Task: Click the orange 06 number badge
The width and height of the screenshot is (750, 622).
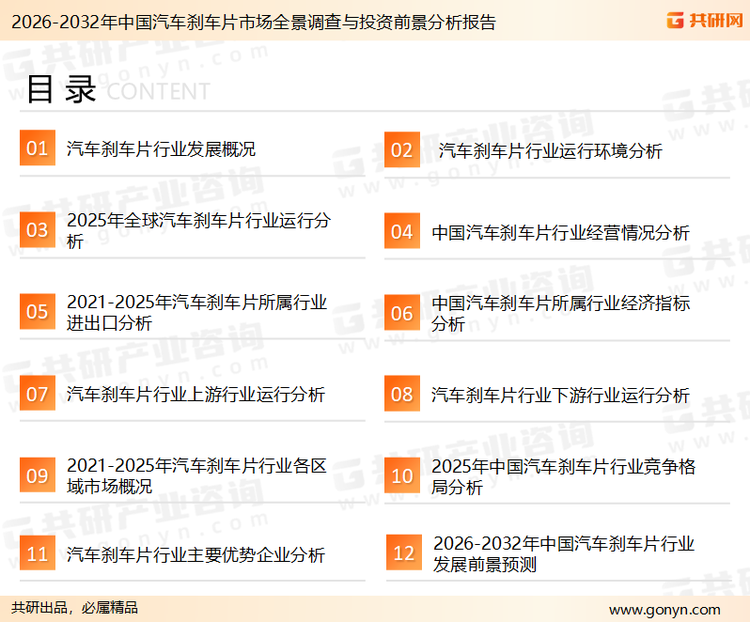Action: (402, 313)
